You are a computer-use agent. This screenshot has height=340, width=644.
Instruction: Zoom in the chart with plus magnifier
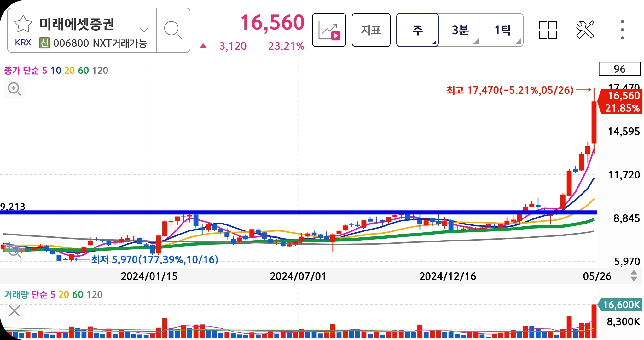[14, 89]
